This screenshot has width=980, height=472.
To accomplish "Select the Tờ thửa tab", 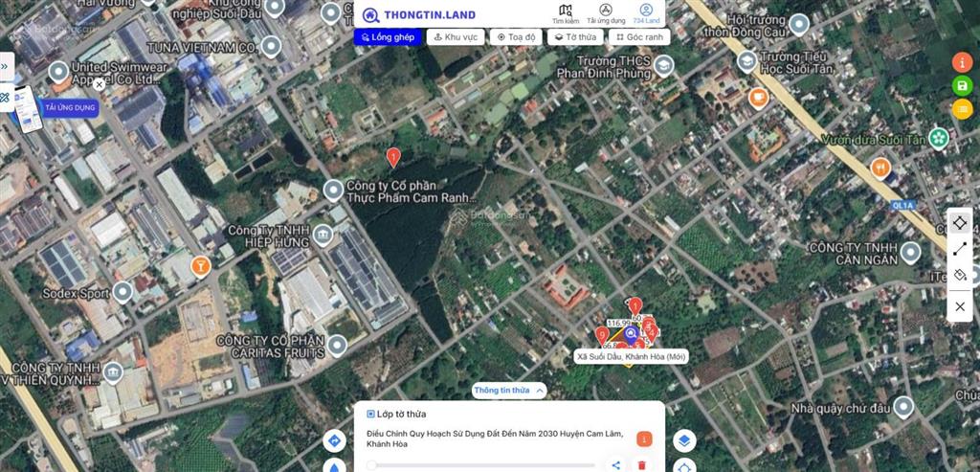I will tap(575, 37).
